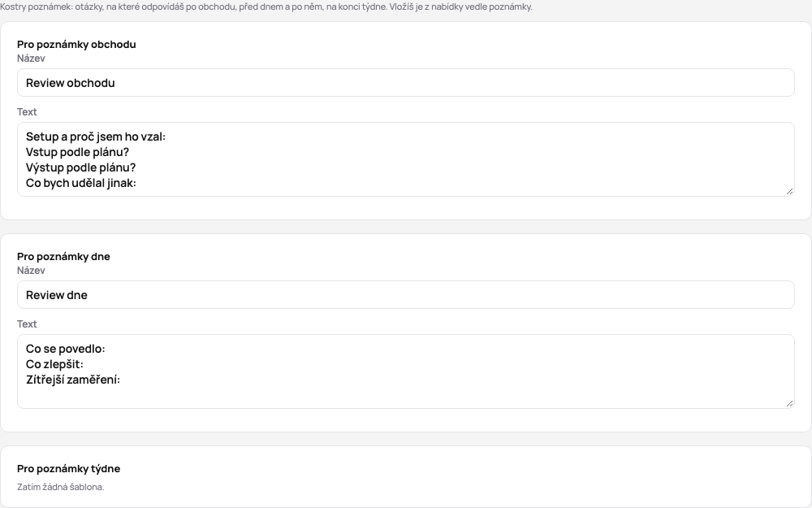Click the name field containing "Review obchodu"
The width and height of the screenshot is (812, 508).
(x=406, y=82)
